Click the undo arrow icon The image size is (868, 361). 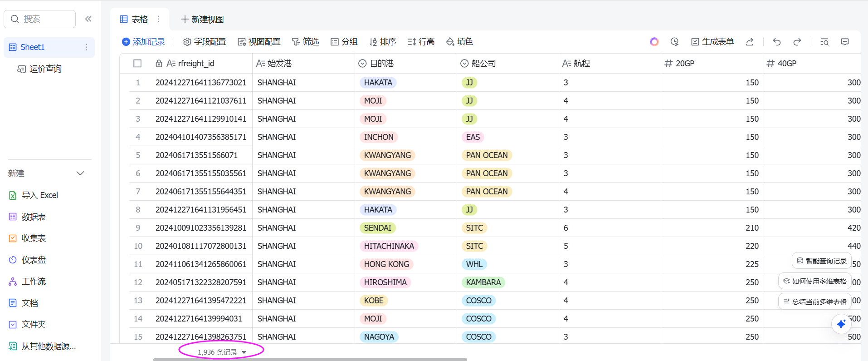tap(777, 42)
